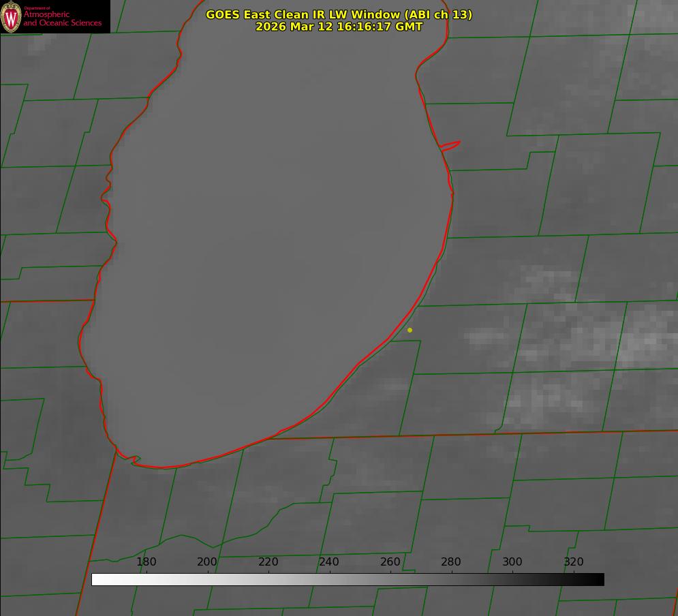Screen dimensions: 678x616
Task: Click the GOES East Clean IR title
Action: click(x=339, y=14)
